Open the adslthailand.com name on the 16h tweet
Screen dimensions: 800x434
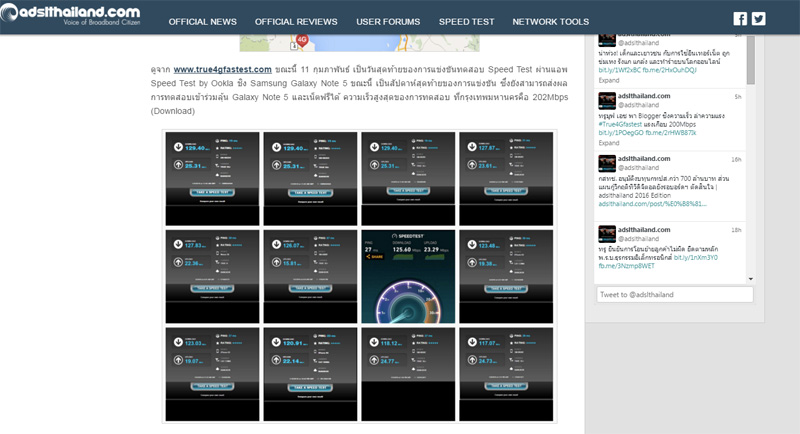point(644,159)
